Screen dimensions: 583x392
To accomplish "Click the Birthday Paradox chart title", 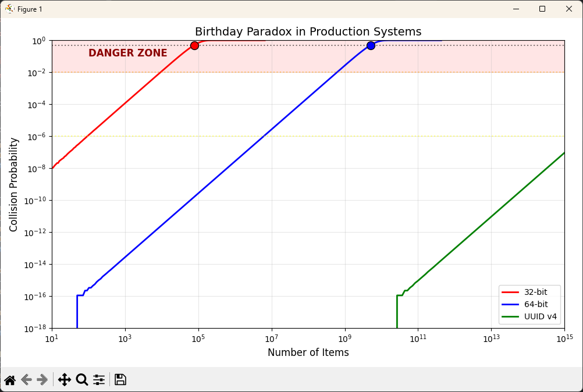I will [x=308, y=31].
